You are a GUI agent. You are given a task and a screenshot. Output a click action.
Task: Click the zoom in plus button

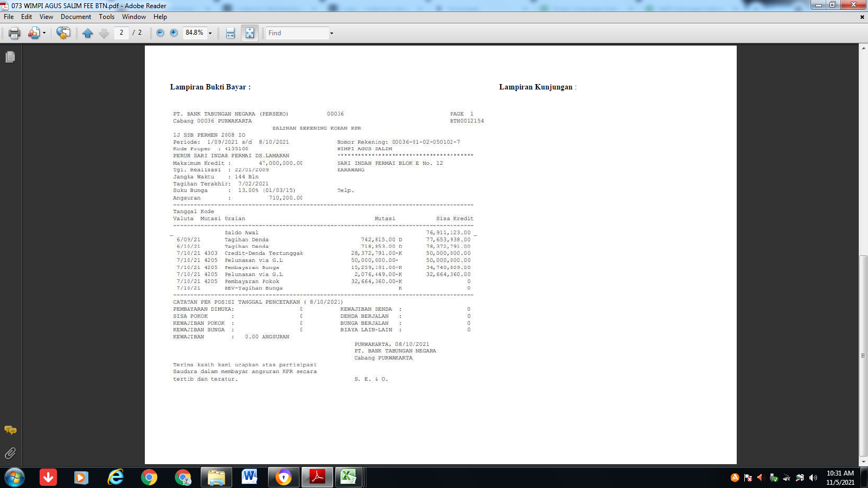coord(174,33)
